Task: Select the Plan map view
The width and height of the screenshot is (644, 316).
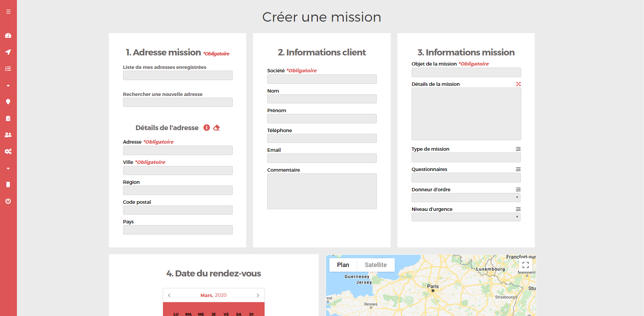Action: [343, 265]
